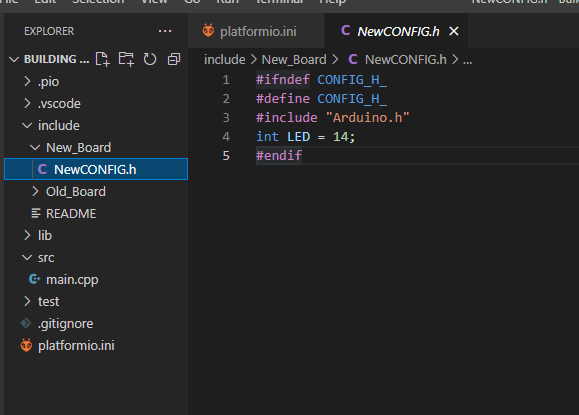Click the New File icon in Explorer
Image resolution: width=579 pixels, height=415 pixels.
(102, 59)
